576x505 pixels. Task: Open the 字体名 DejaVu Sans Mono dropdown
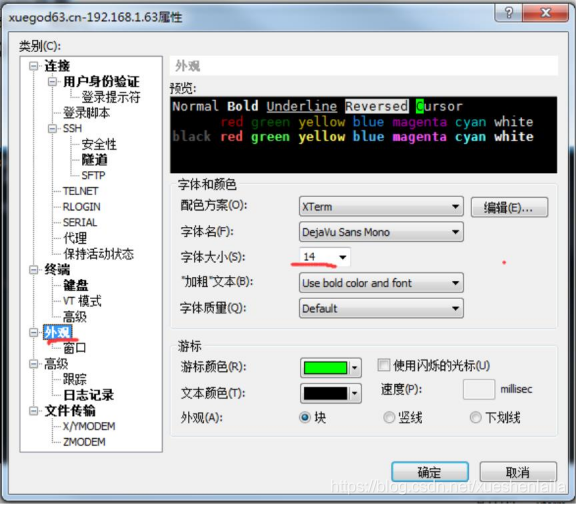click(381, 232)
